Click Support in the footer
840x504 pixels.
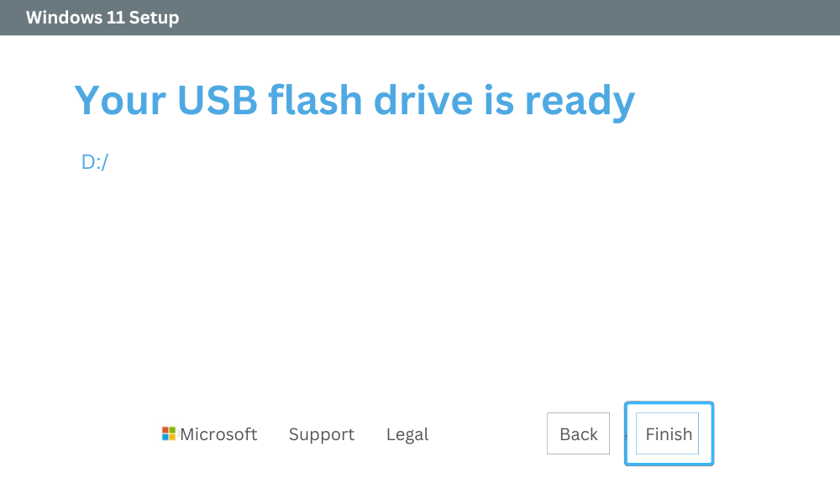pyautogui.click(x=322, y=434)
